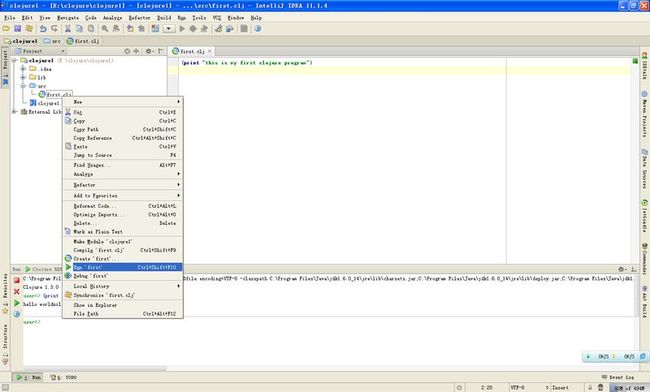650x392 pixels.
Task: Click src breadcrumb in navigation bar
Action: click(53, 41)
